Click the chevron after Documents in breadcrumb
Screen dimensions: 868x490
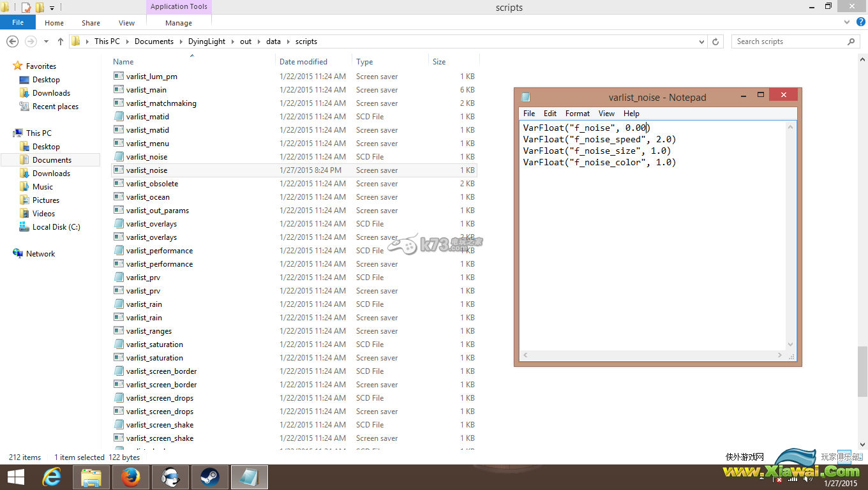[181, 41]
